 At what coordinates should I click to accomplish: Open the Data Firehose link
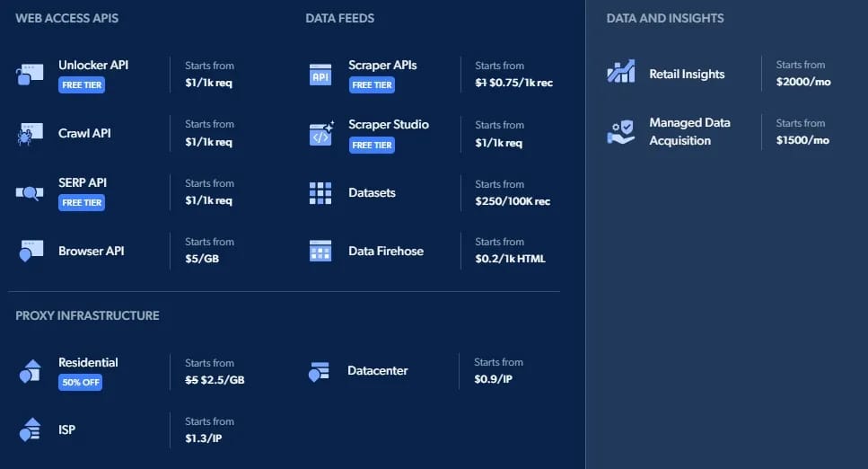pos(386,251)
